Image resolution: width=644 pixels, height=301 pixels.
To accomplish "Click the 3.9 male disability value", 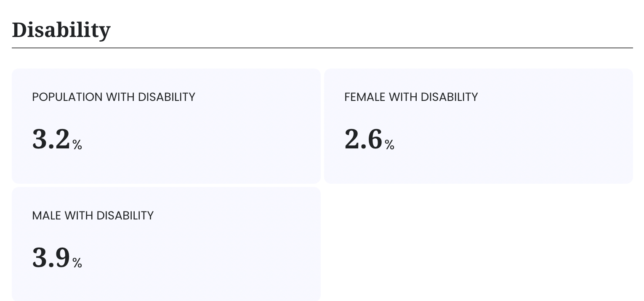I will (x=51, y=258).
